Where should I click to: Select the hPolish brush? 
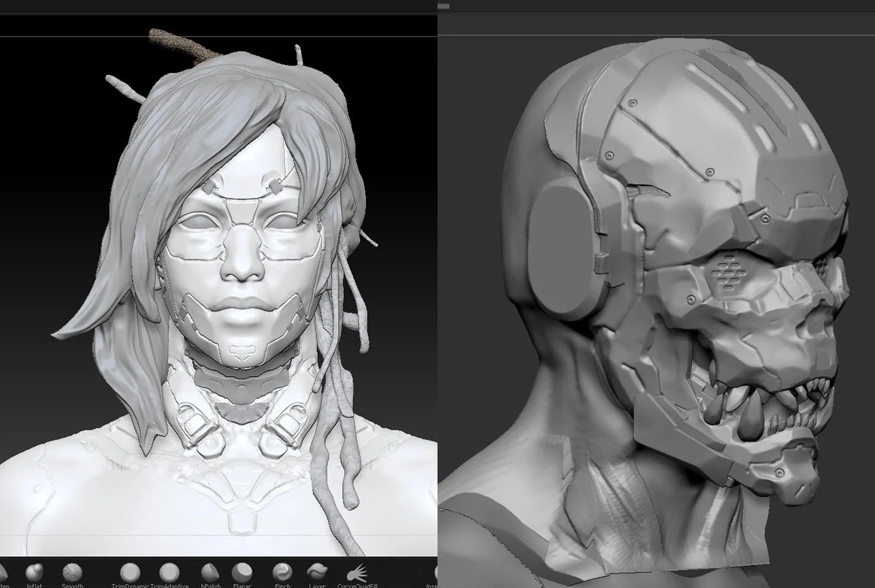210,574
